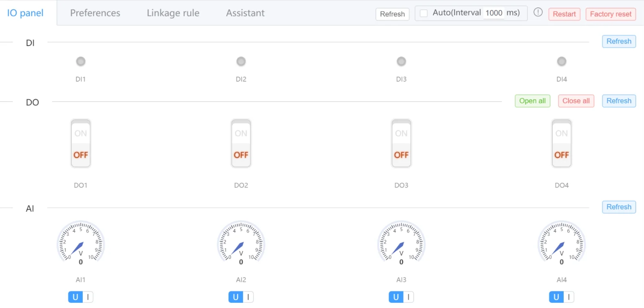Refresh the DI section
The width and height of the screenshot is (644, 308).
(x=619, y=41)
